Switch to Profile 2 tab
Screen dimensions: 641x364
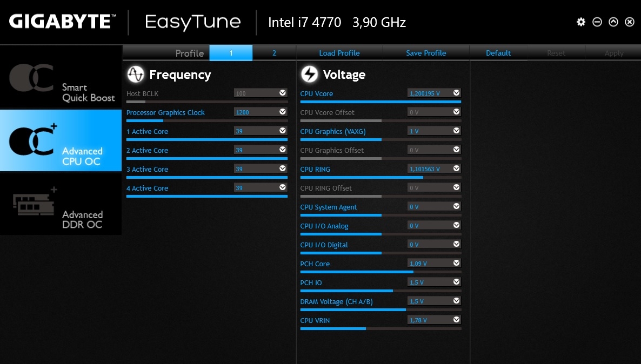[x=275, y=53]
